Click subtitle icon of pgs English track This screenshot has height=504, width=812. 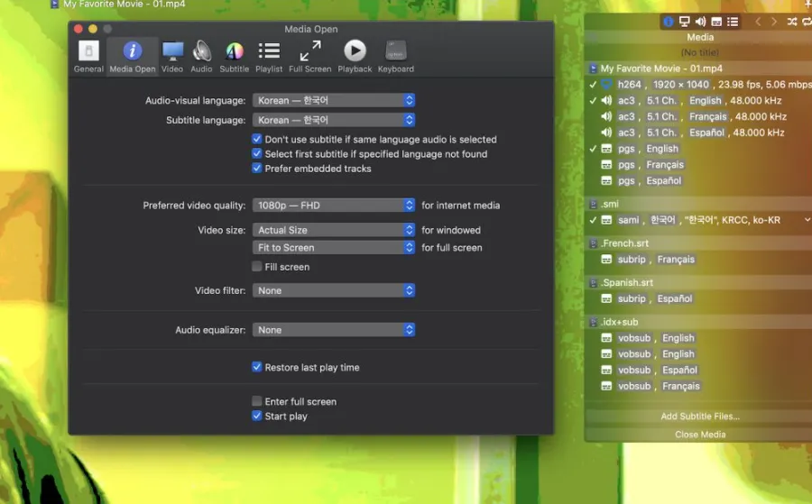(606, 149)
